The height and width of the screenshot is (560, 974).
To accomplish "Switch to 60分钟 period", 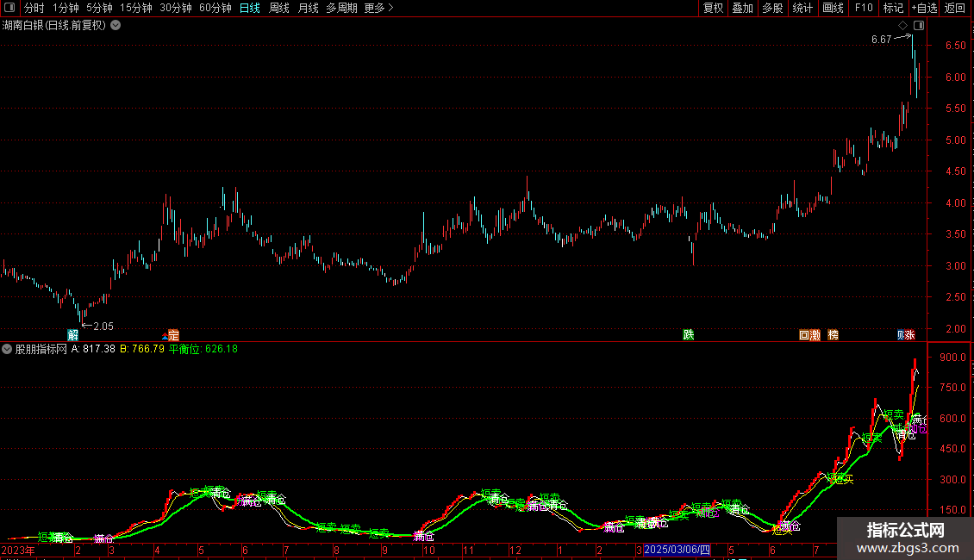I will coord(215,8).
